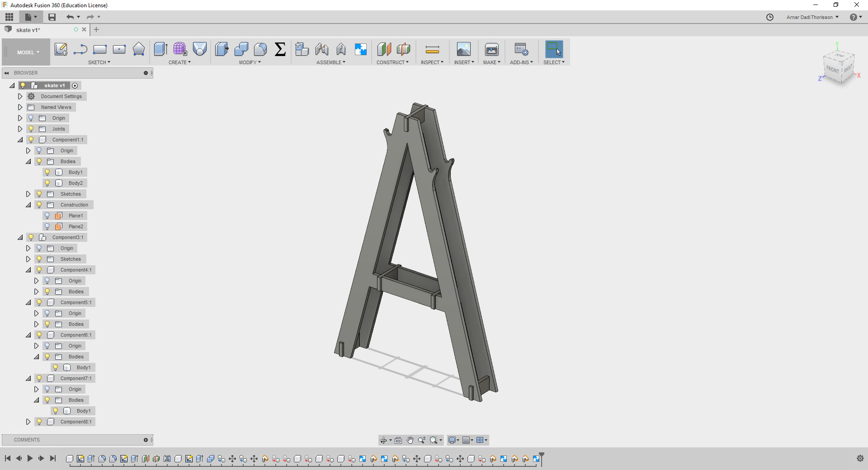Toggle visibility lightbulb for Component8:1
868x470 pixels.
39,422
